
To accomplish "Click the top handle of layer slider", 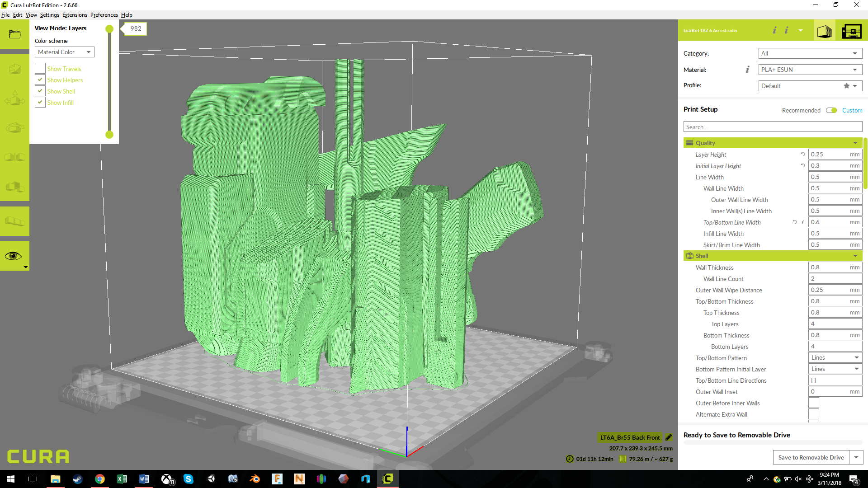I will tap(109, 29).
